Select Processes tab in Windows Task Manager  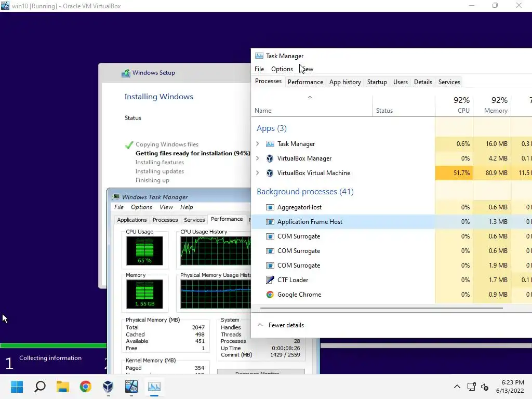click(x=165, y=220)
